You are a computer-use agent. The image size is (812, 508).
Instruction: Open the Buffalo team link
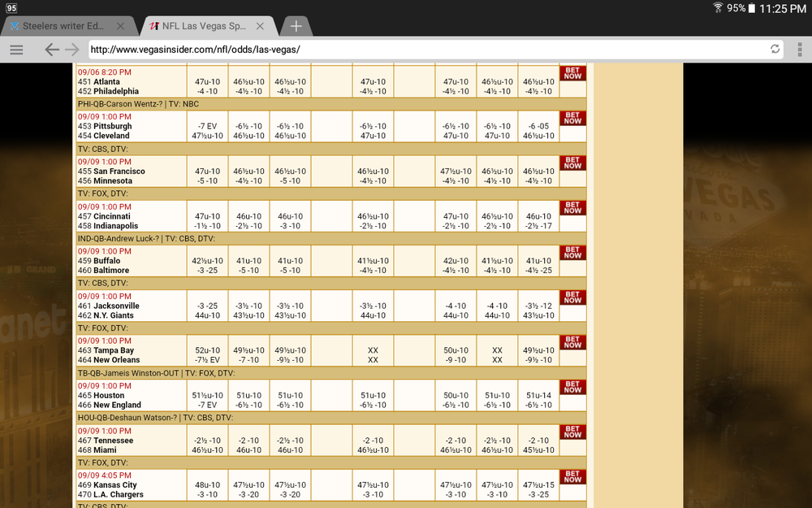(x=106, y=261)
